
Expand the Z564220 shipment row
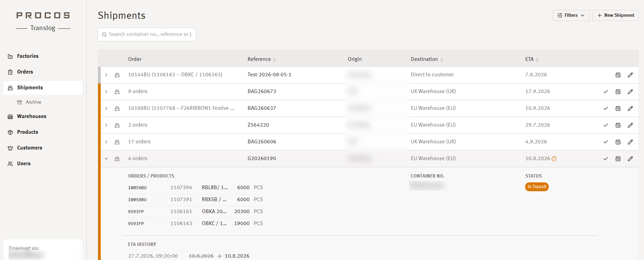pos(106,125)
